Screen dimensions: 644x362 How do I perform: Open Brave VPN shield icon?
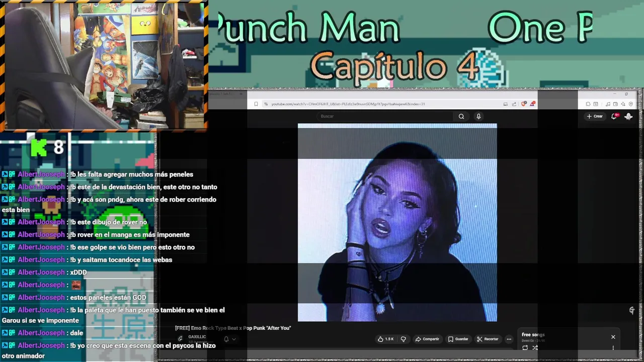631,104
